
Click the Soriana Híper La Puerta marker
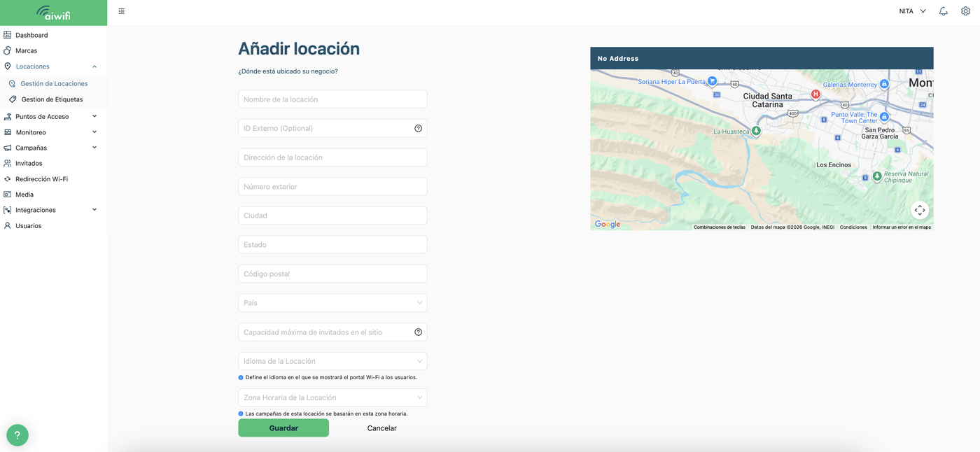click(x=712, y=81)
